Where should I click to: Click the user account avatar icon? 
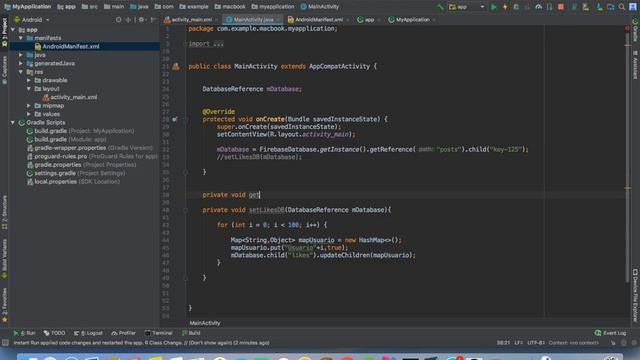(633, 7)
